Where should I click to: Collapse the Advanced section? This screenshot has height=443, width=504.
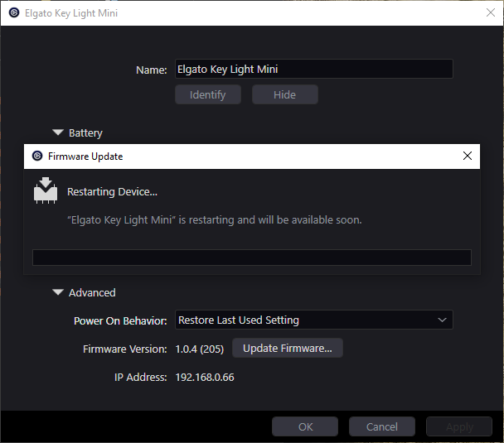click(x=58, y=292)
